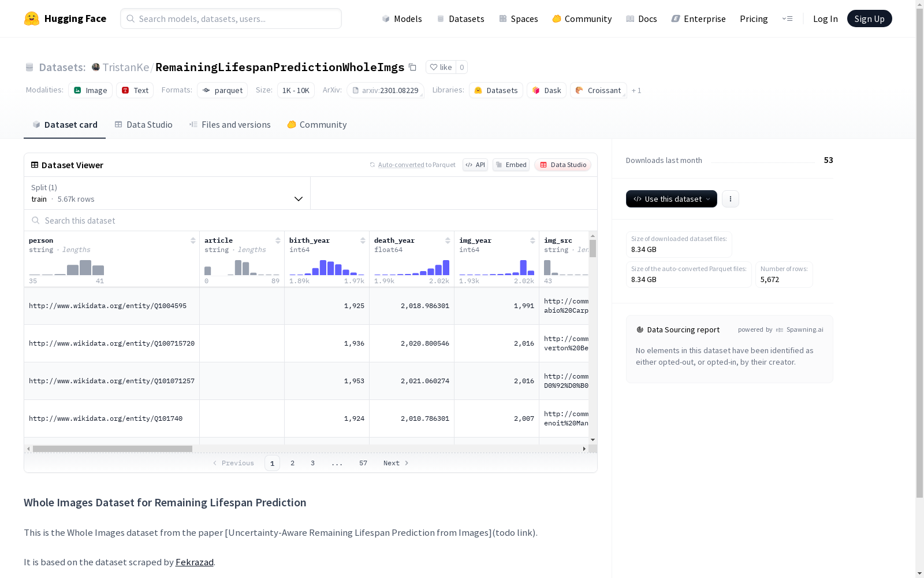The width and height of the screenshot is (924, 578).
Task: Open the API button in Dataset Viewer
Action: [x=475, y=165]
